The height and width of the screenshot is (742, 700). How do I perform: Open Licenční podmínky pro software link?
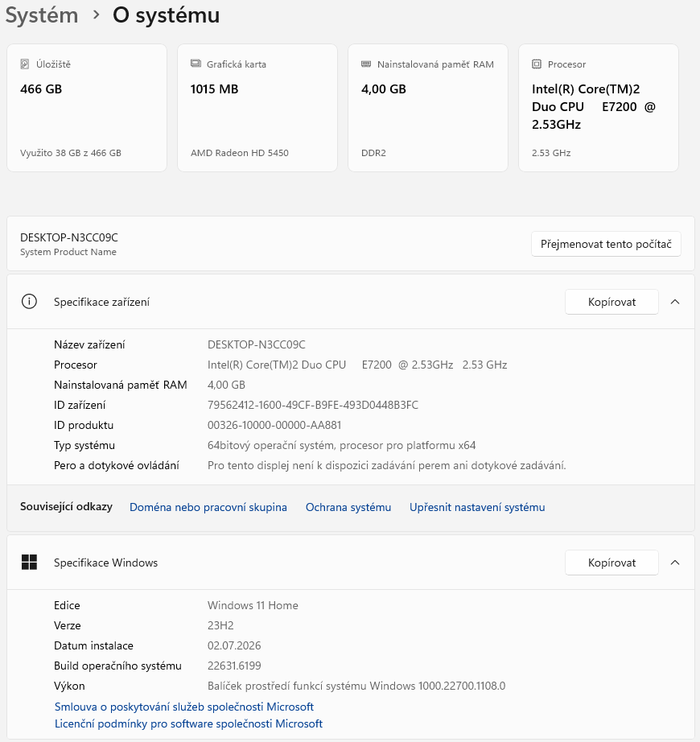188,723
